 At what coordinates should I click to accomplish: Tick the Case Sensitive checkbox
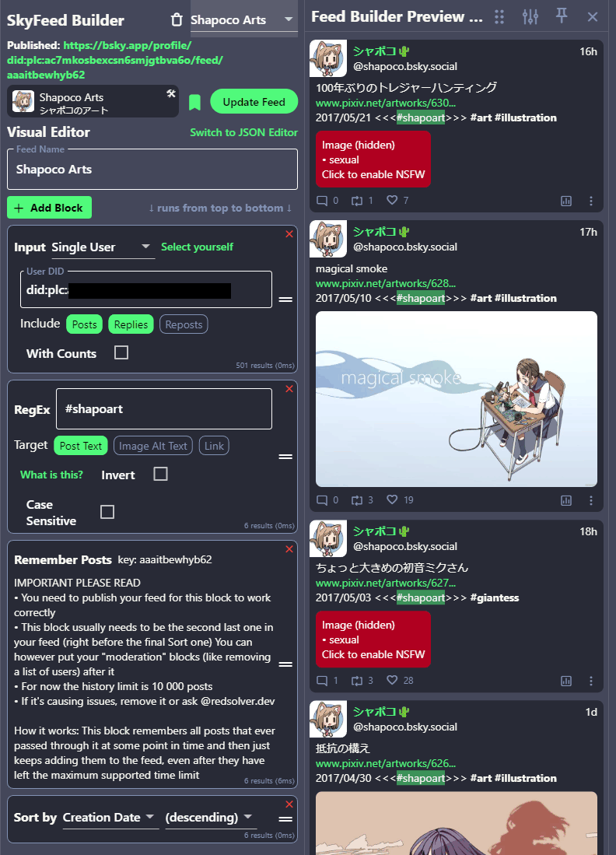pyautogui.click(x=107, y=511)
